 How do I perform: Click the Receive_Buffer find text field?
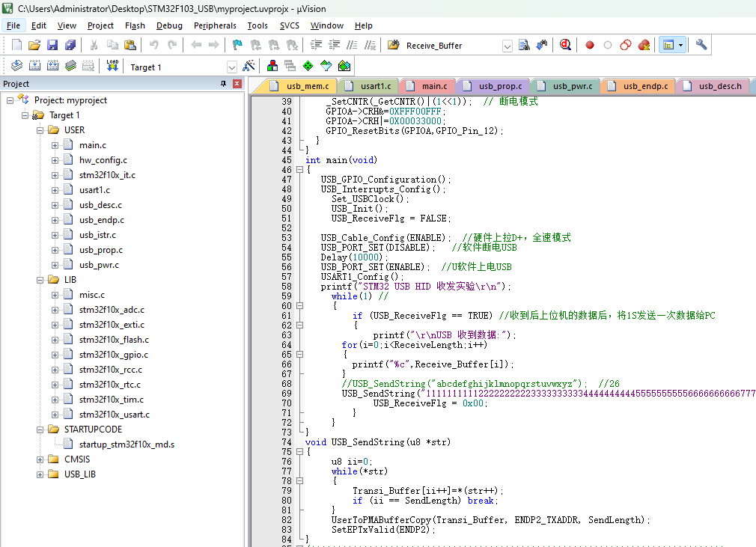pyautogui.click(x=453, y=46)
